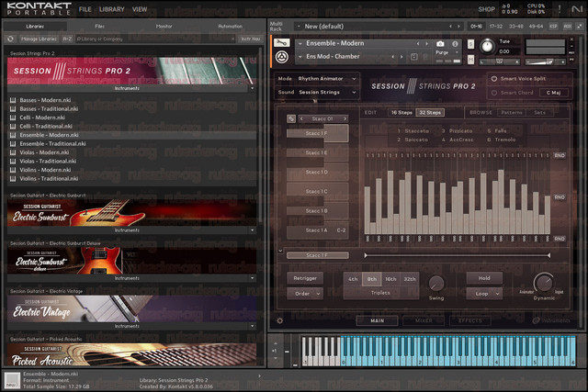Open the Native Instruments logo menu
Screen dimensions: 588x392
(x=577, y=9)
